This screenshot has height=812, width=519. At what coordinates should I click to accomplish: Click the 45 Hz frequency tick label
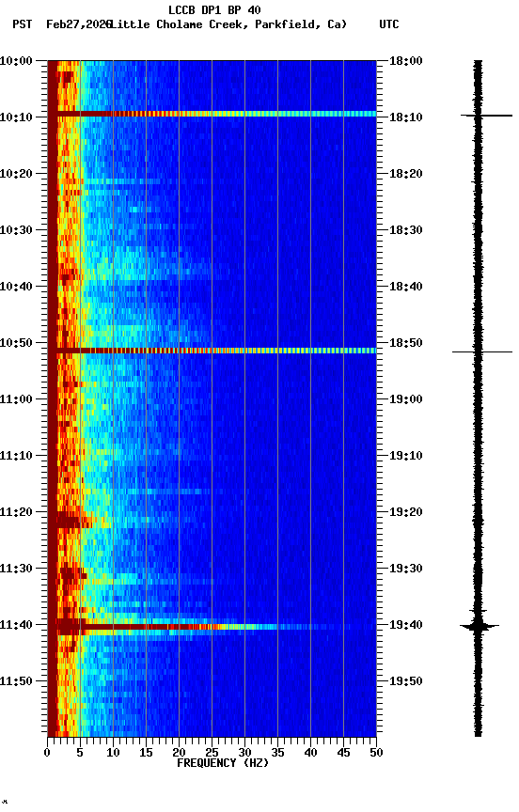click(x=343, y=753)
